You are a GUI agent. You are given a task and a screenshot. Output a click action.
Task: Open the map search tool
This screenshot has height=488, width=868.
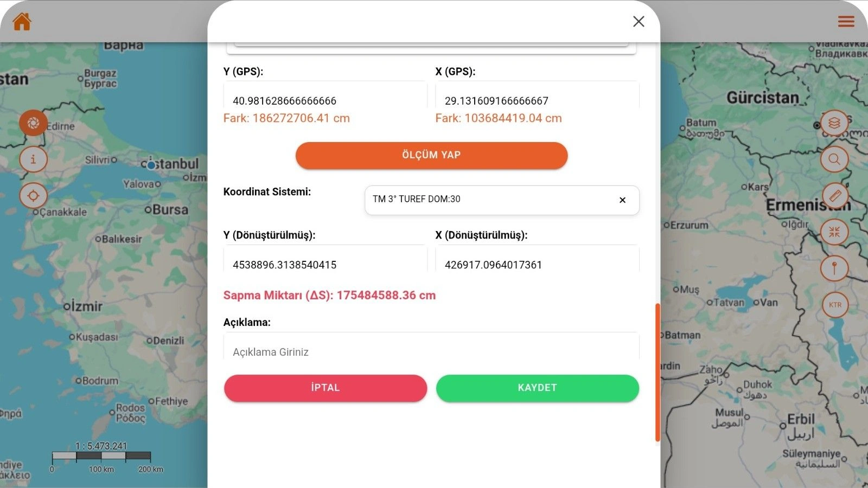pos(834,159)
